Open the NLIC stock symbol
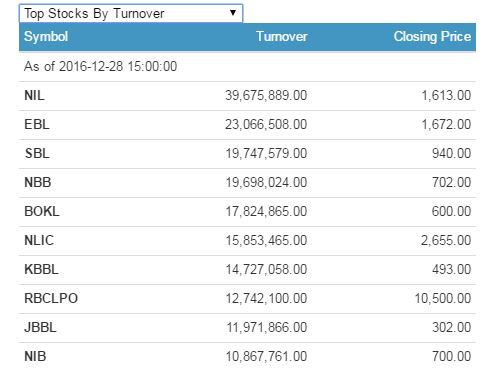485x369 pixels. coord(39,241)
